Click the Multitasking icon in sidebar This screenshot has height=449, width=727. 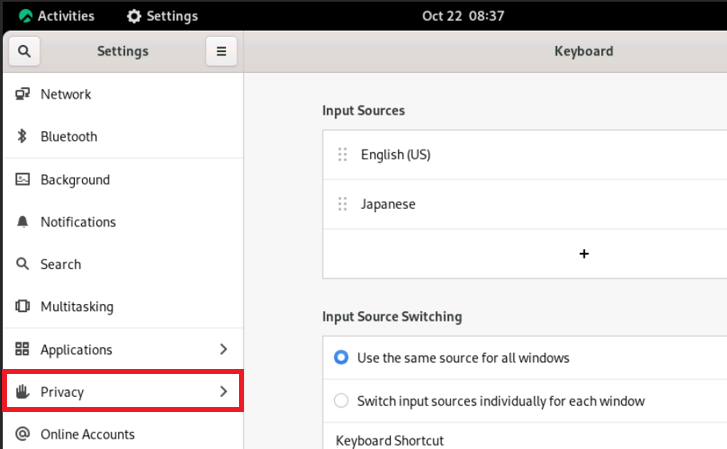click(22, 307)
